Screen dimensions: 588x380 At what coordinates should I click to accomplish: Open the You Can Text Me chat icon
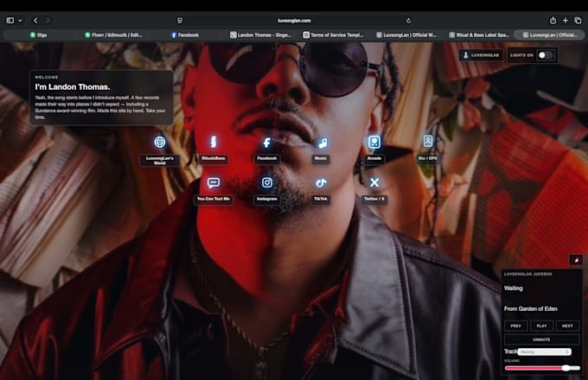214,183
